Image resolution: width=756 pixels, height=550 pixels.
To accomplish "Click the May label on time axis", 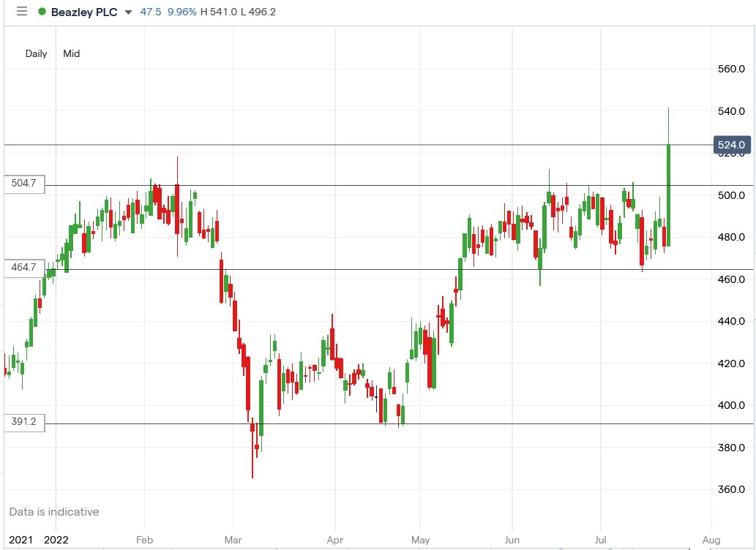I will pyautogui.click(x=420, y=540).
